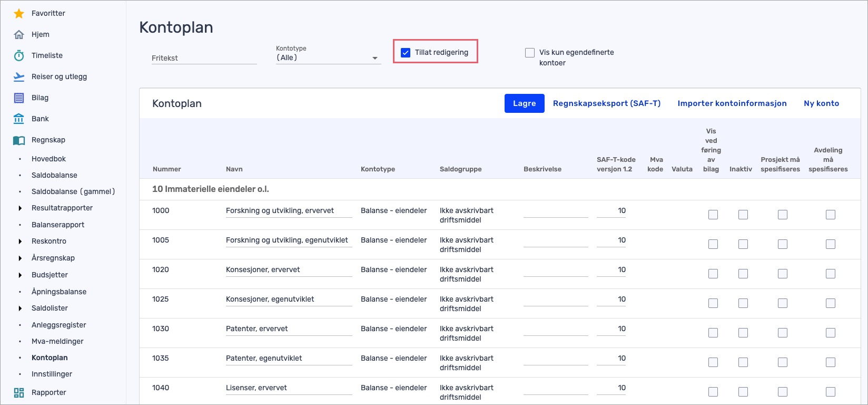
Task: Open Hovedbok in the sidebar
Action: coord(48,159)
